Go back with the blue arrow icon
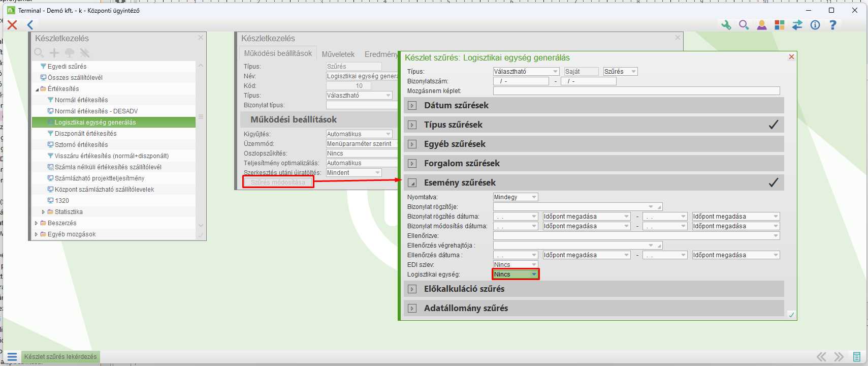The width and height of the screenshot is (868, 366). point(30,25)
